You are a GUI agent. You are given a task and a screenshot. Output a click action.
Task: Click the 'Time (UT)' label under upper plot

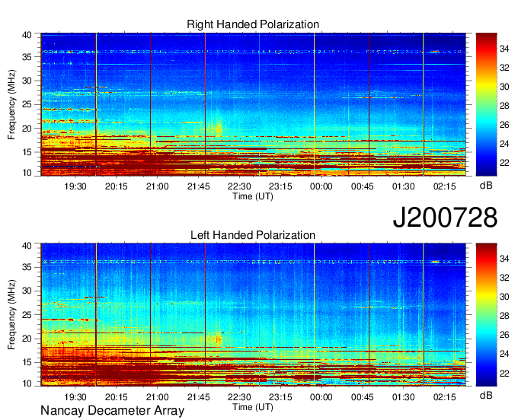tap(253, 196)
